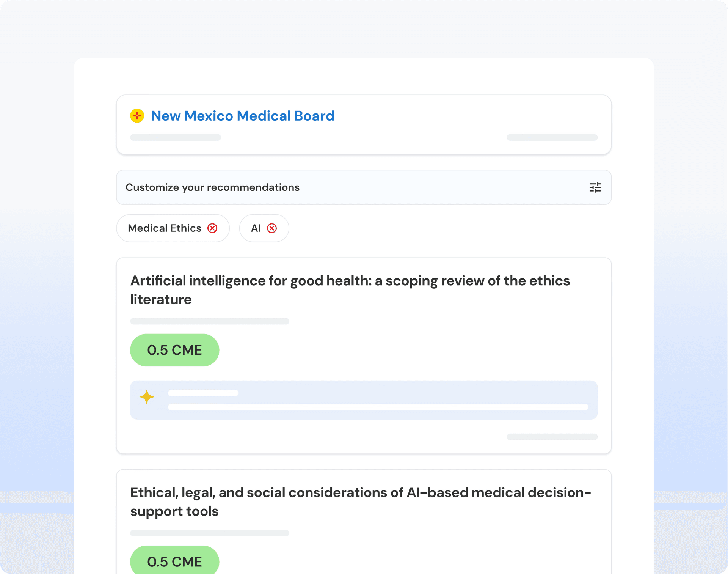Click the left placeholder under Medical Board title

175,137
